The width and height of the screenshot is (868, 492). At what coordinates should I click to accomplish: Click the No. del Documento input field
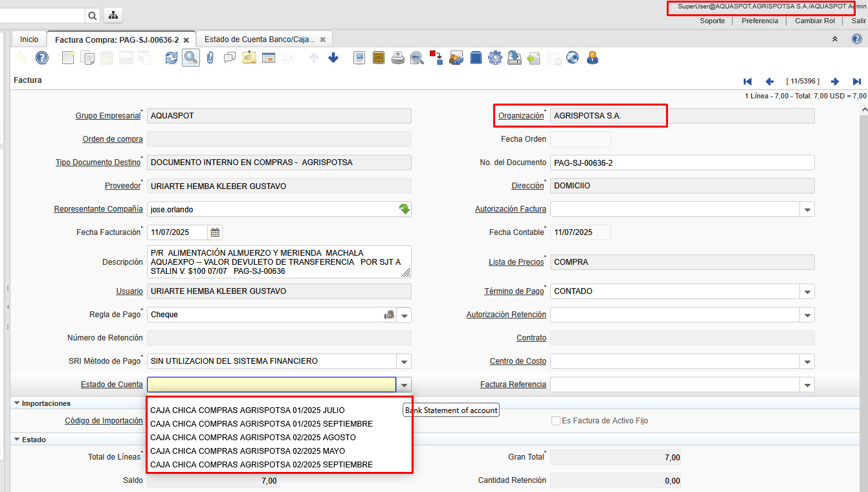(682, 162)
